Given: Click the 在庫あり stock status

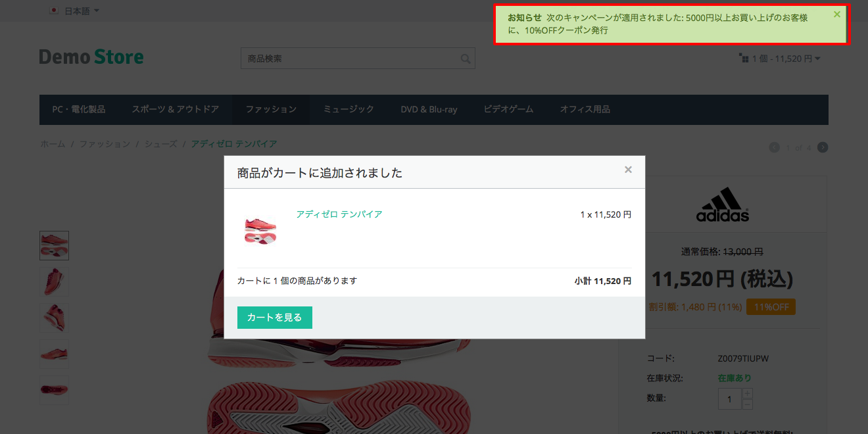Looking at the screenshot, I should point(735,378).
